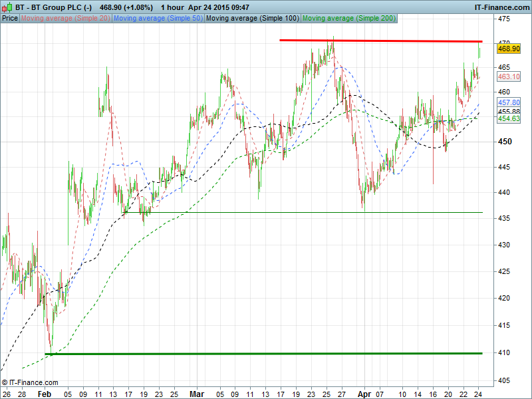Click the Apr label on the date axis
Image resolution: width=532 pixels, height=399 pixels.
(x=364, y=394)
